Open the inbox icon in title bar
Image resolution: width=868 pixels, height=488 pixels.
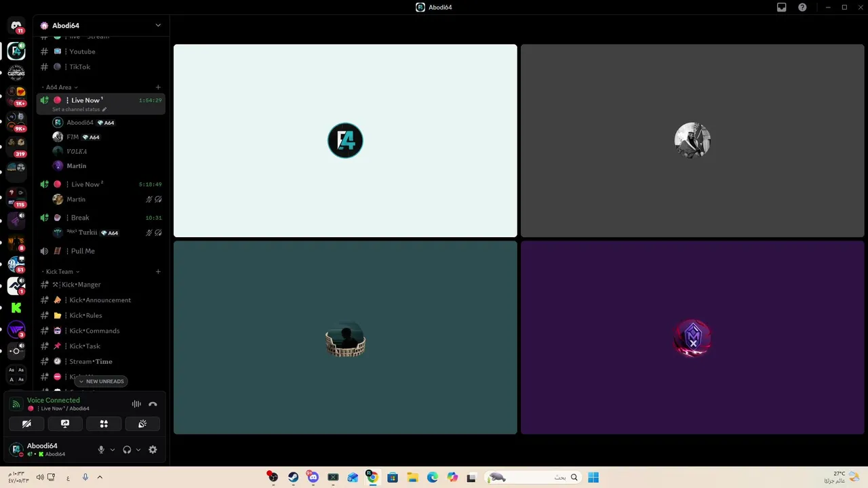pos(781,7)
